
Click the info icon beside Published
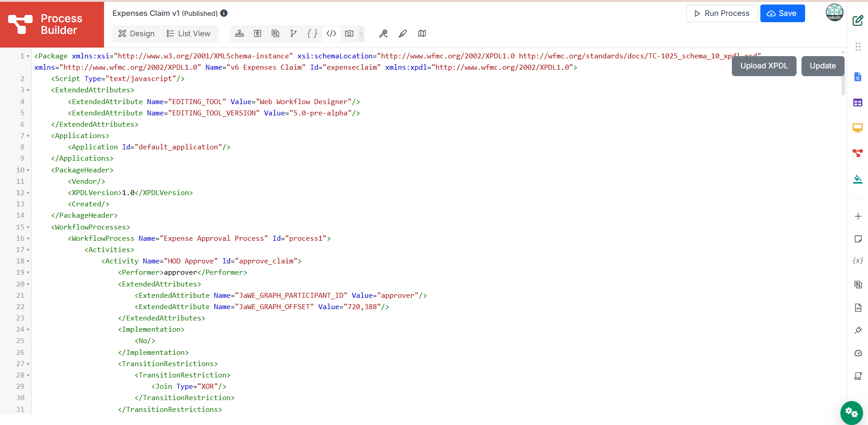[x=224, y=14]
